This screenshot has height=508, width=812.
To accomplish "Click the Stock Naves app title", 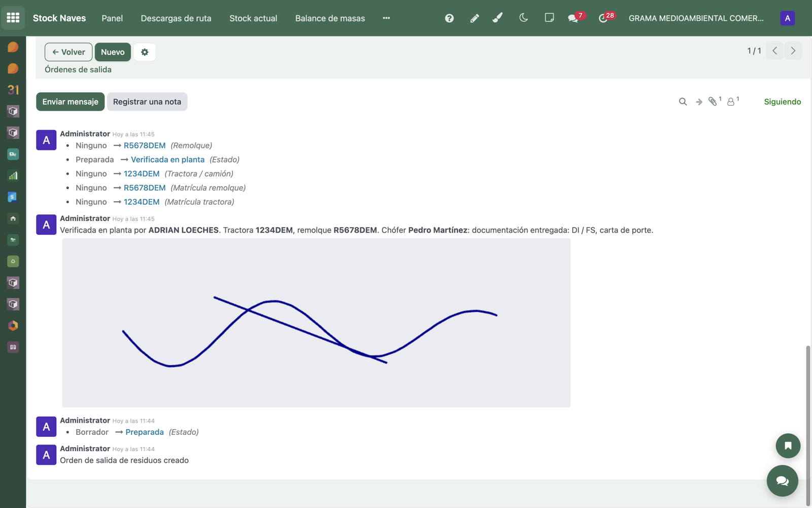I will coord(59,18).
